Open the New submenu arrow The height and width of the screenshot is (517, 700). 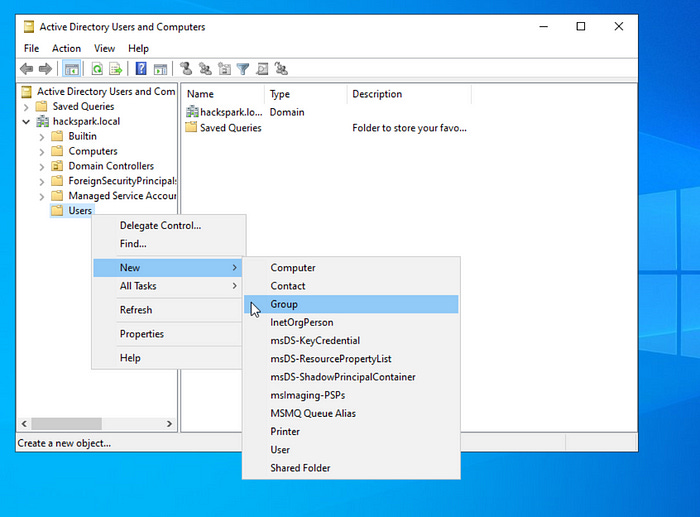(x=234, y=267)
